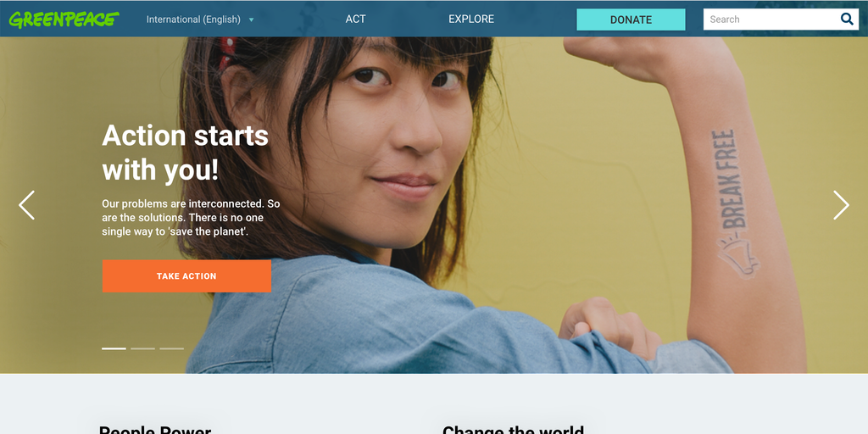Click the magnifying glass search icon
Image resolution: width=868 pixels, height=434 pixels.
(x=847, y=19)
